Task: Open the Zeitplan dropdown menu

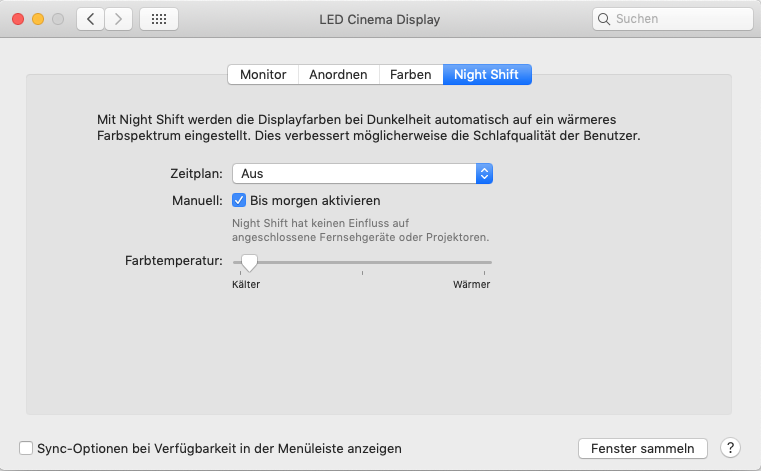Action: tap(363, 173)
